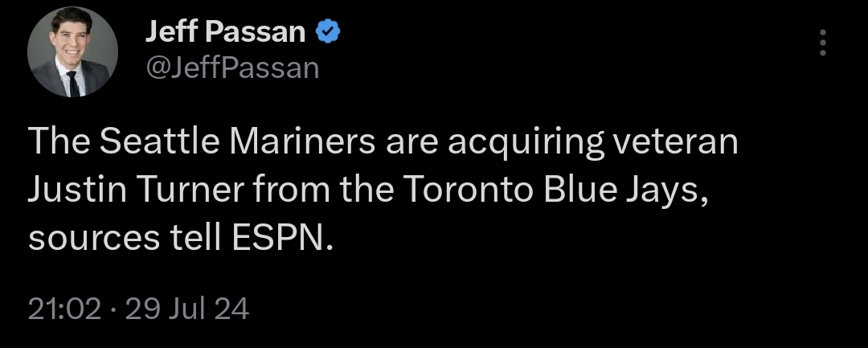The image size is (868, 348).
Task: Open the @JeffPassan handle link
Action: pyautogui.click(x=231, y=68)
